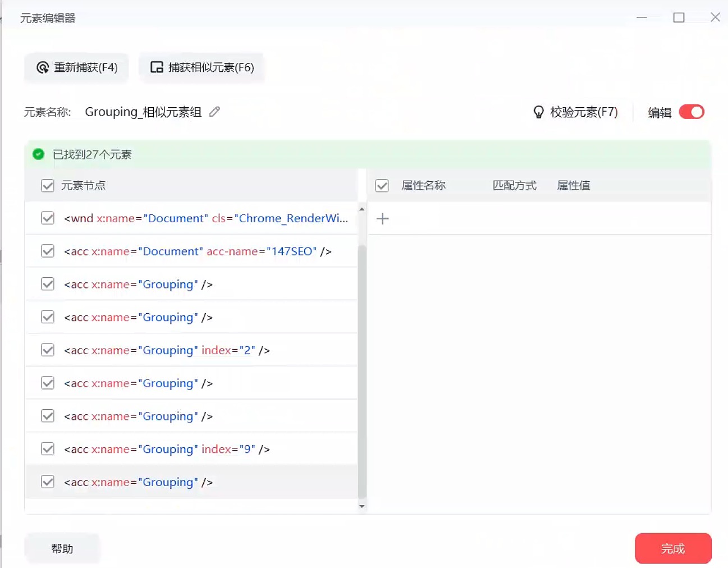The image size is (728, 568).
Task: Click the pencil icon to rename element
Action: coord(214,112)
